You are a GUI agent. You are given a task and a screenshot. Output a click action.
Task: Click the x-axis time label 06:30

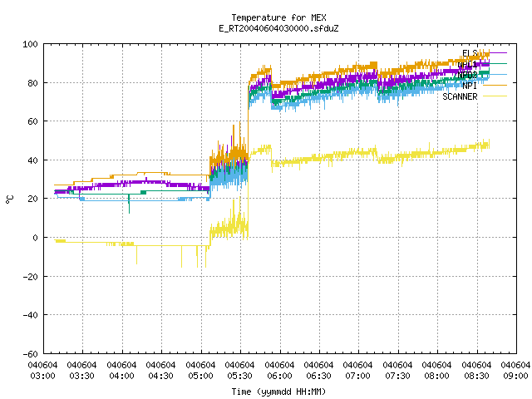[318, 376]
